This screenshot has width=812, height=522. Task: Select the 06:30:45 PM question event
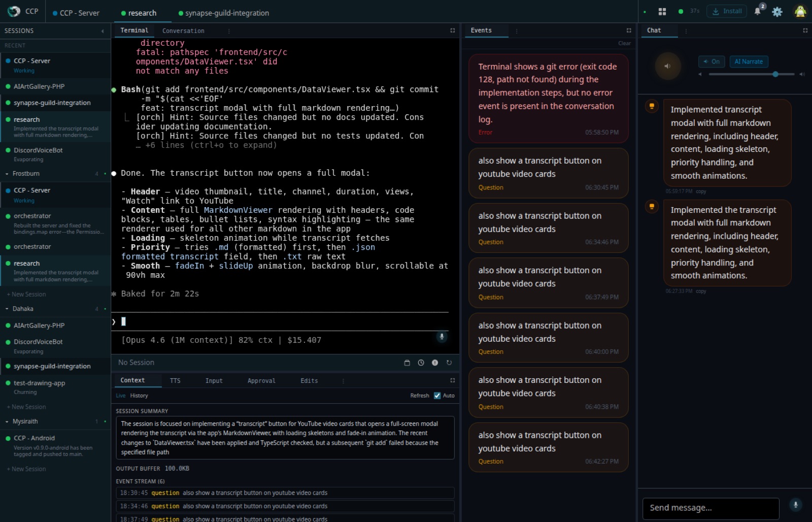point(548,173)
